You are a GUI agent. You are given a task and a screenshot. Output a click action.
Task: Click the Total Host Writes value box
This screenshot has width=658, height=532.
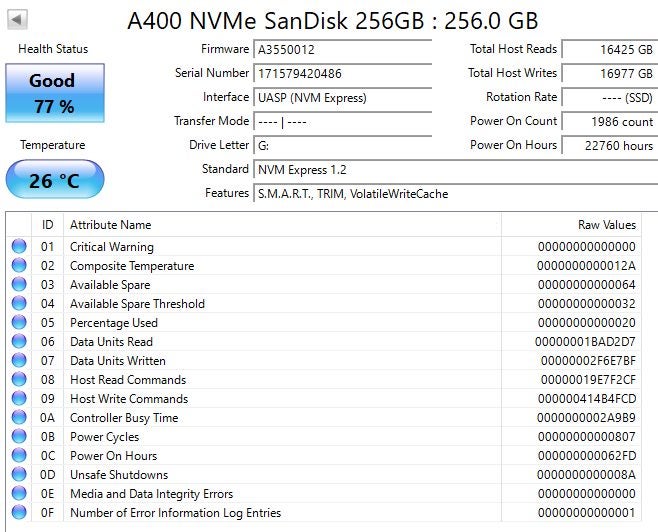tap(610, 73)
